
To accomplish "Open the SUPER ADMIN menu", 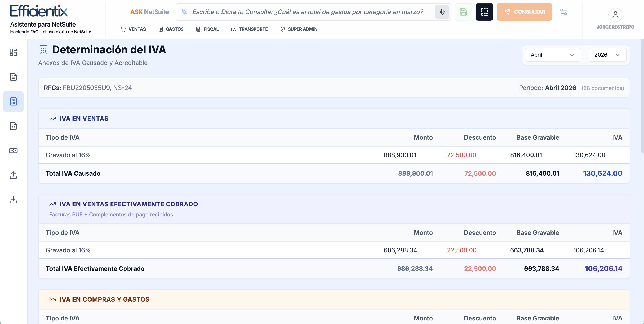I will pos(299,29).
